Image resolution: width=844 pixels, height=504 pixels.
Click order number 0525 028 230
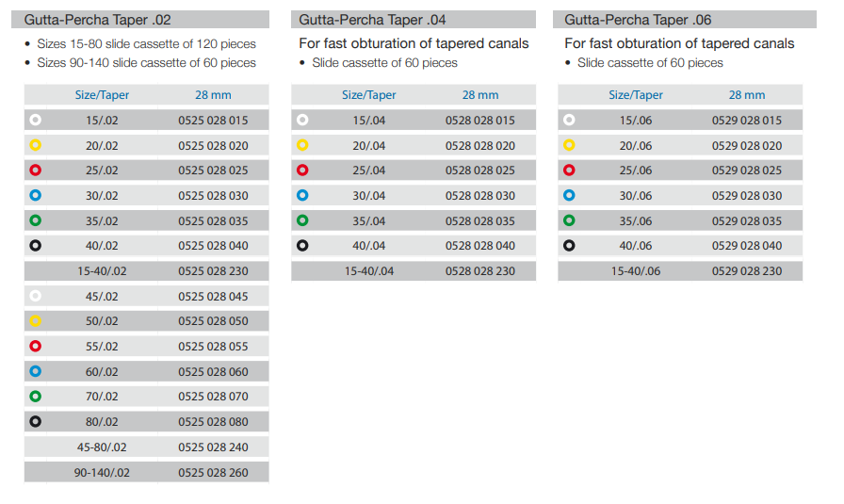pyautogui.click(x=213, y=271)
